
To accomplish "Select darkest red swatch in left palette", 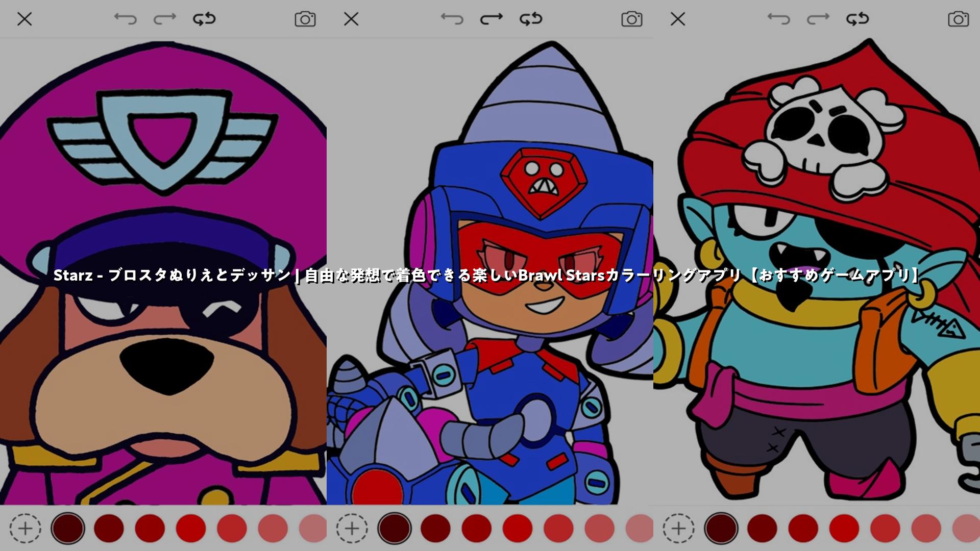I will [68, 528].
